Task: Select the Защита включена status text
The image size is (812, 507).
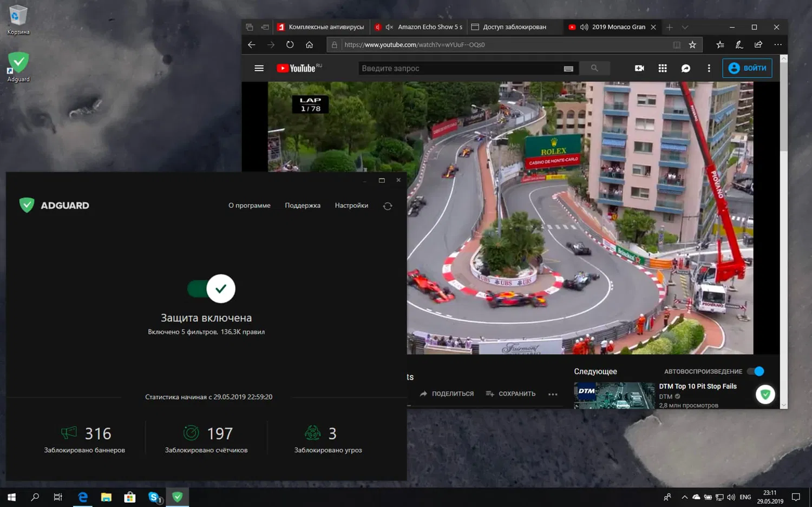Action: click(x=206, y=318)
